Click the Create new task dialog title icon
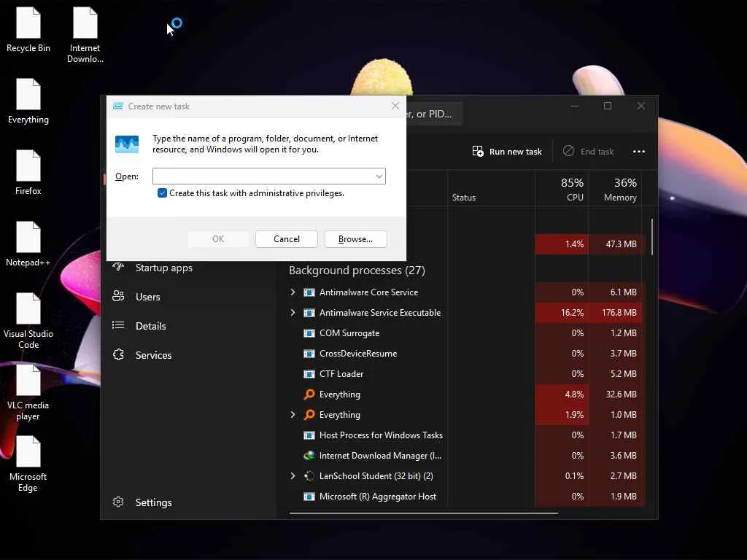Viewport: 747px width, 560px height. click(x=117, y=106)
